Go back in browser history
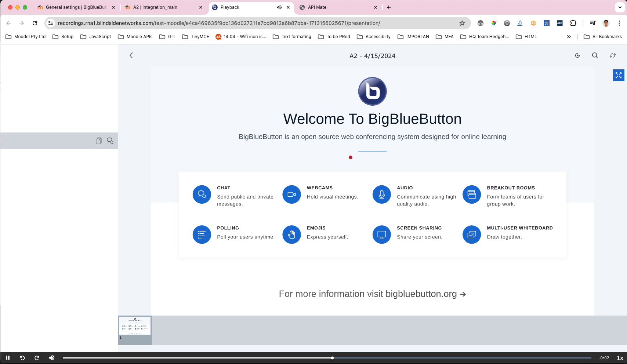 (x=8, y=23)
